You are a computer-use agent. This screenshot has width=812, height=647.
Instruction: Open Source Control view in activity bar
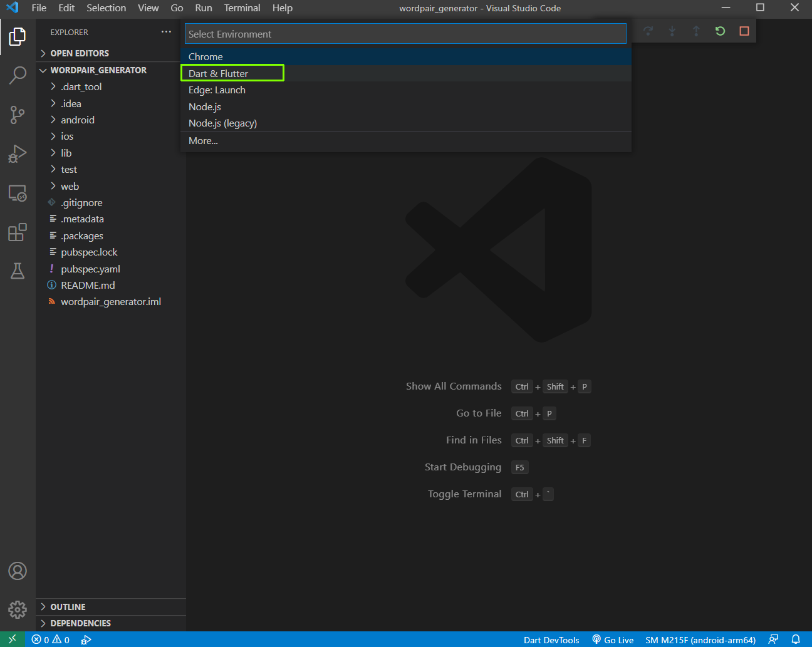(x=18, y=115)
